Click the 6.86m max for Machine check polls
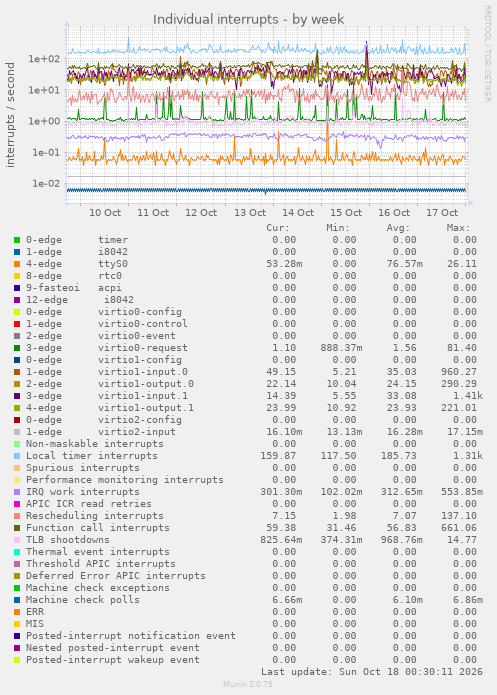Image resolution: width=497 pixels, height=695 pixels. click(x=468, y=600)
